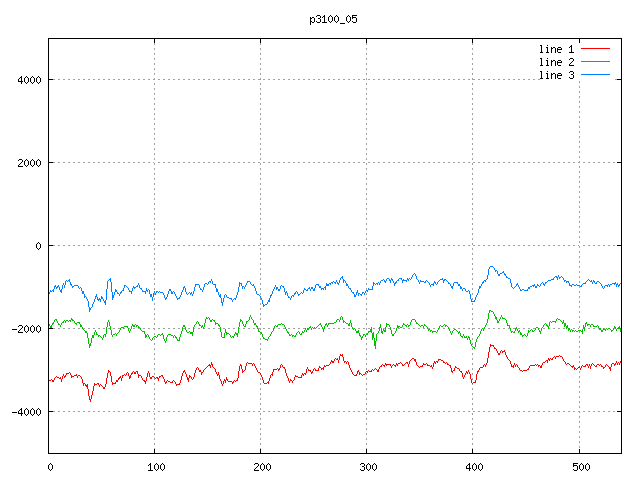Click the blue line 3 legend sample

point(595,75)
